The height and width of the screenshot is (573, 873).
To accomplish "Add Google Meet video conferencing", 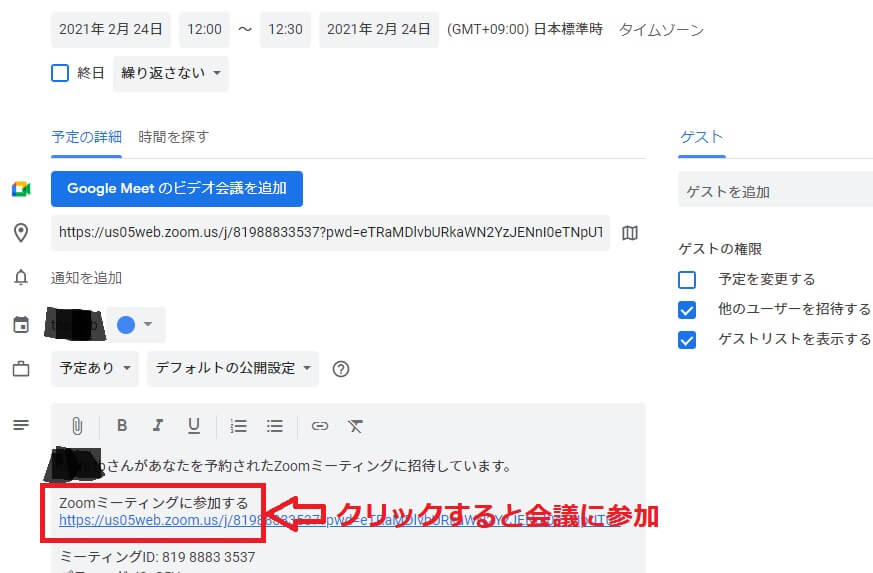I will 177,188.
